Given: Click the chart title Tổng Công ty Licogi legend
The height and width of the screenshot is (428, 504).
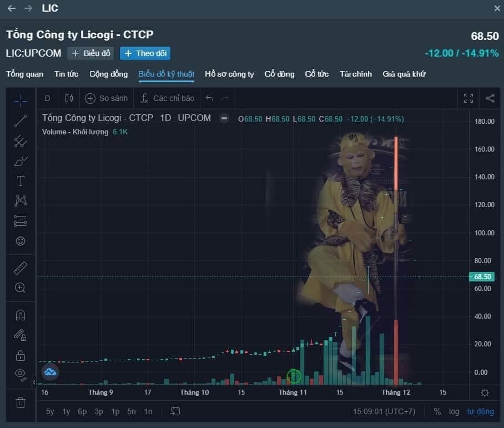Looking at the screenshot, I should click(x=98, y=118).
